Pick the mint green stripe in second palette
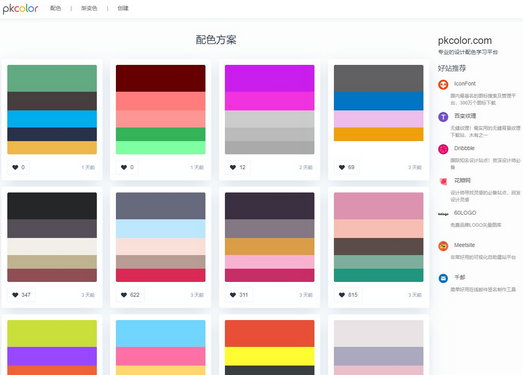 coord(160,147)
